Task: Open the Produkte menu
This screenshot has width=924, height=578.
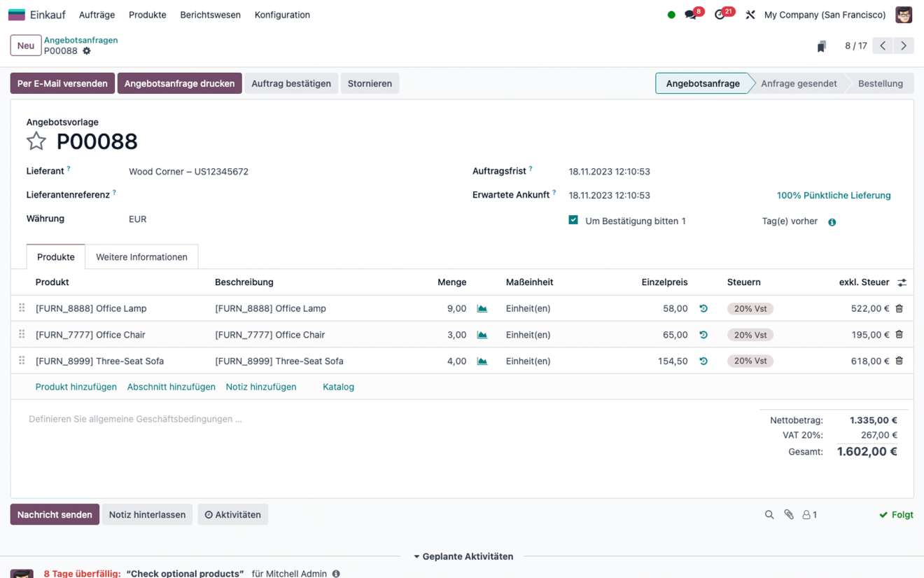Action: click(x=148, y=15)
